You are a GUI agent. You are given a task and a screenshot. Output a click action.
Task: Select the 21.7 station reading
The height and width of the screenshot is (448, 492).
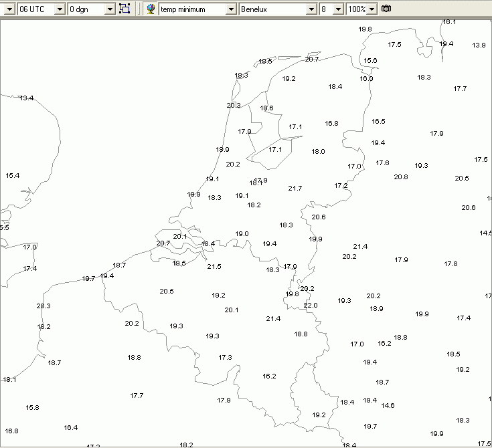pyautogui.click(x=295, y=188)
